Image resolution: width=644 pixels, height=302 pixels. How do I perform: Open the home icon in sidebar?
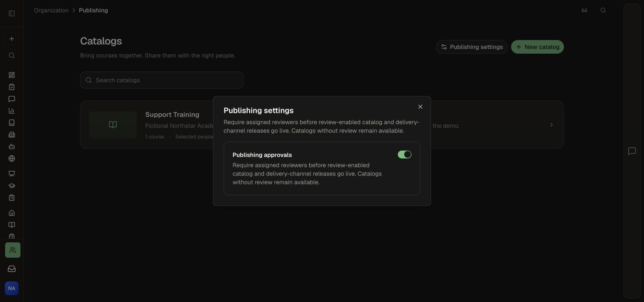click(11, 213)
